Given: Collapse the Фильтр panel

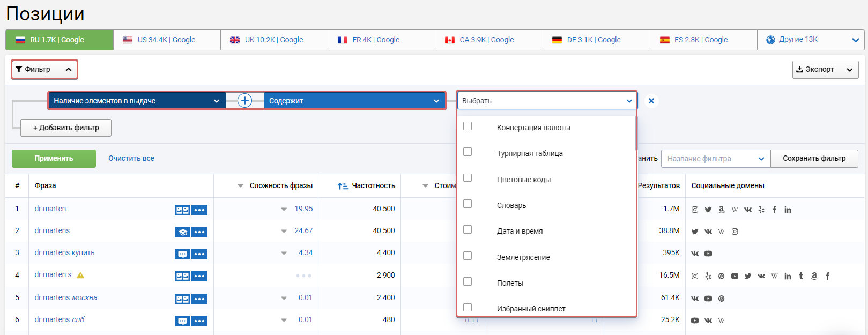Looking at the screenshot, I should coord(44,69).
